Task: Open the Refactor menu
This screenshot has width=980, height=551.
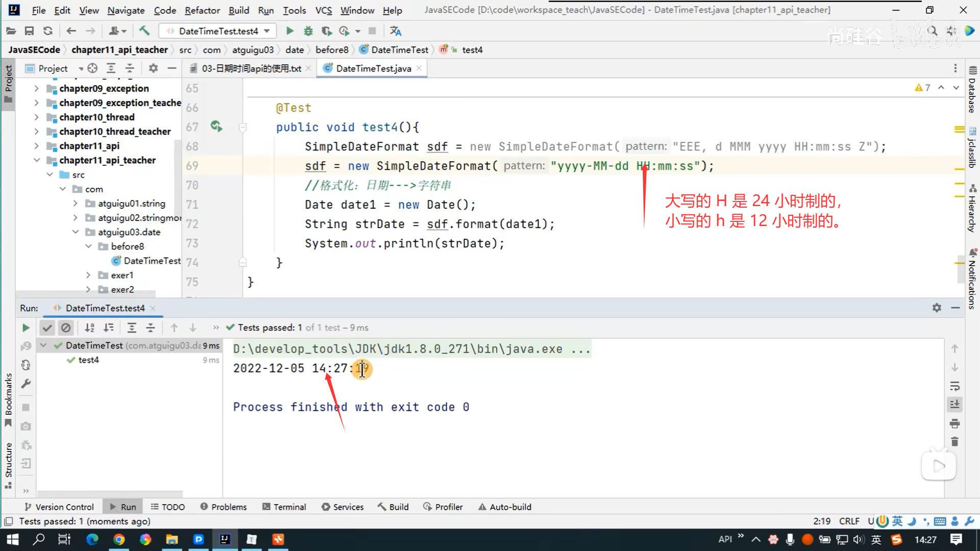Action: pyautogui.click(x=202, y=10)
